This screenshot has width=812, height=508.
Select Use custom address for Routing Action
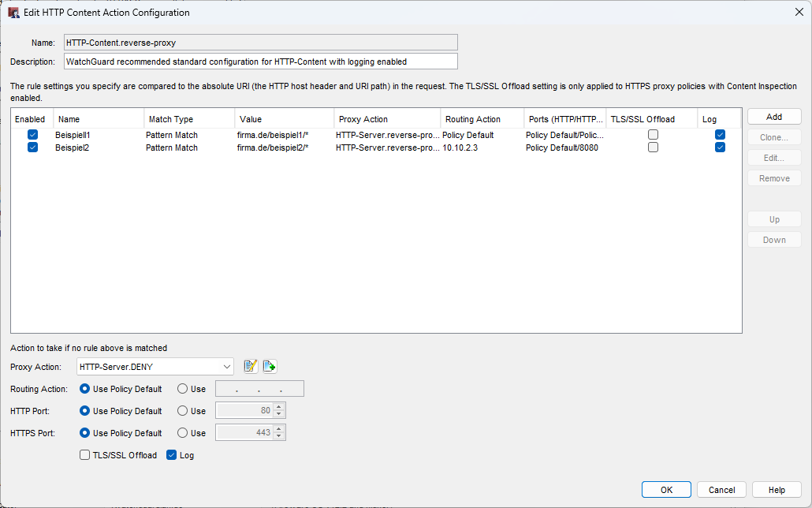[x=182, y=389]
